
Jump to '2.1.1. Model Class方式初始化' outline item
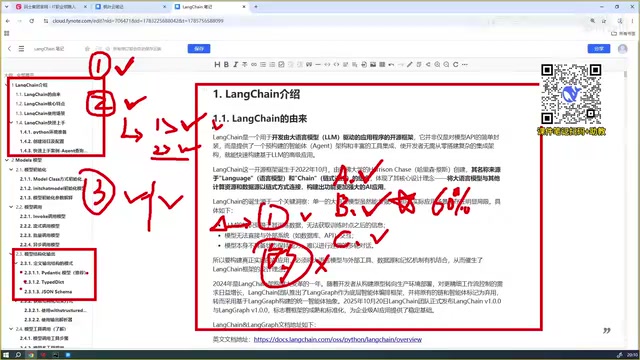point(51,179)
